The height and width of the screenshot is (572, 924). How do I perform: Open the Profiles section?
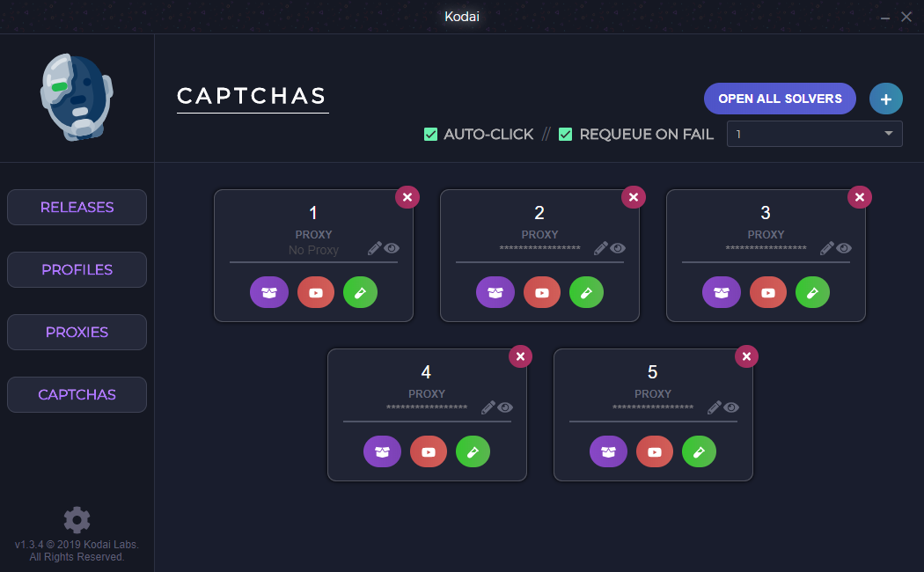tap(77, 270)
